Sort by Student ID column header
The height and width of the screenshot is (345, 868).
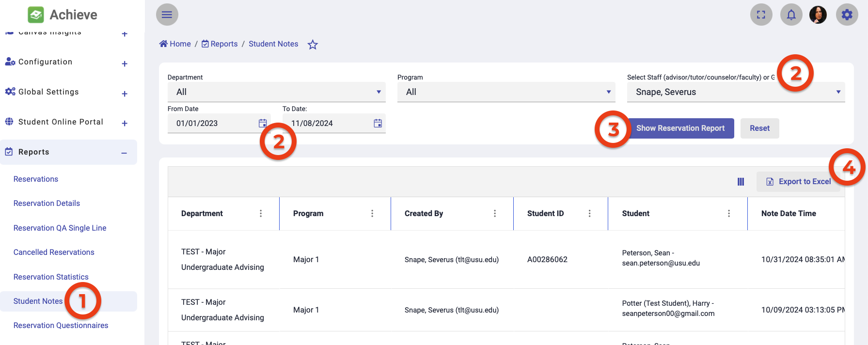[x=545, y=214]
